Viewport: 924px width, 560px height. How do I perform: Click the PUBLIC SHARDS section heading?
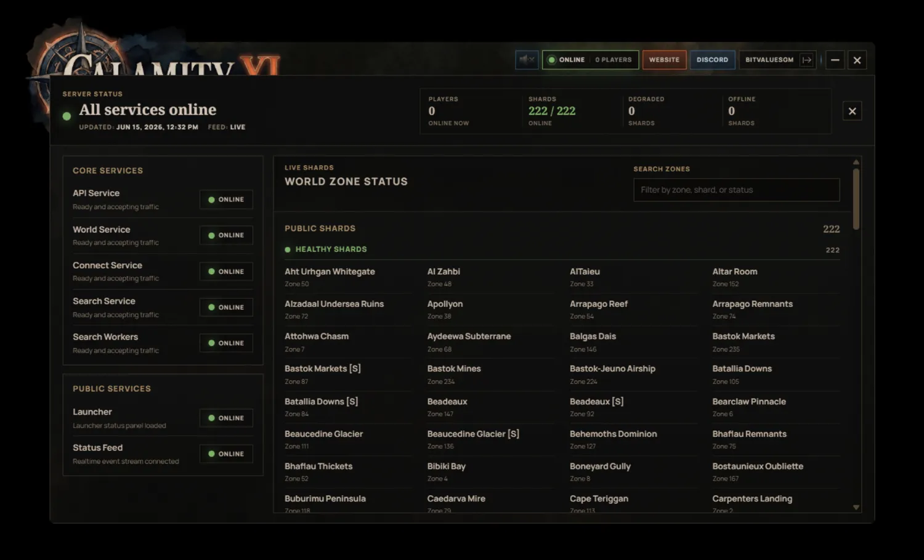(320, 229)
